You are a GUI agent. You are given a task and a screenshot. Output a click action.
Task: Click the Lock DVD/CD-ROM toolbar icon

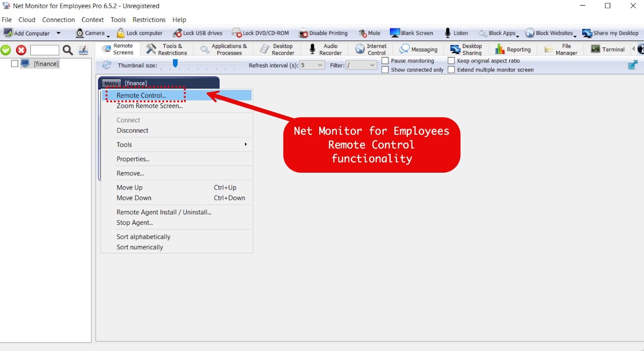(x=237, y=33)
